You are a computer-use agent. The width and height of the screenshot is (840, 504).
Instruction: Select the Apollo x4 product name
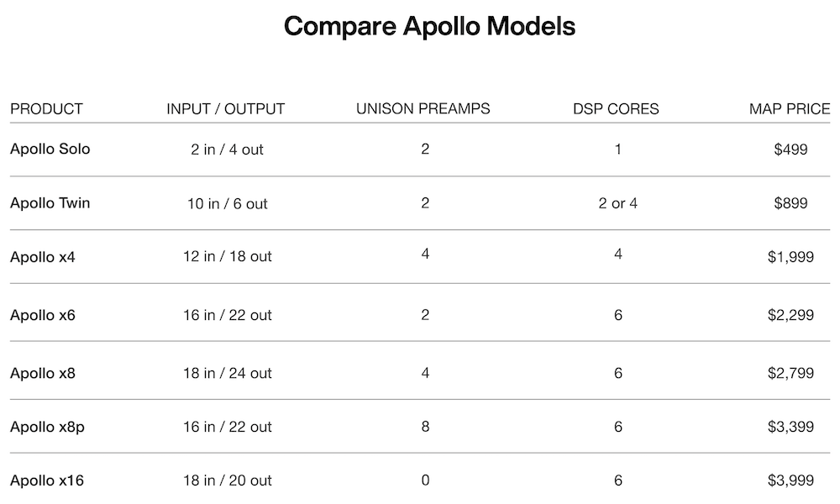click(42, 257)
